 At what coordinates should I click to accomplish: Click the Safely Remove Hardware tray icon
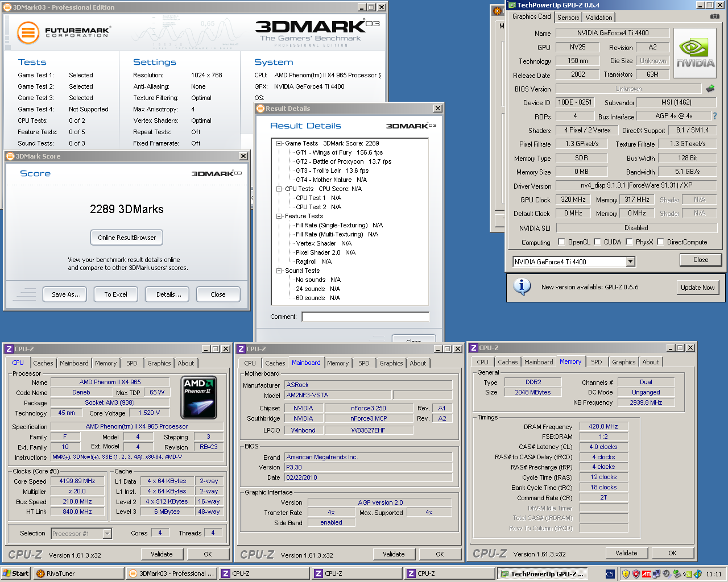(x=676, y=574)
